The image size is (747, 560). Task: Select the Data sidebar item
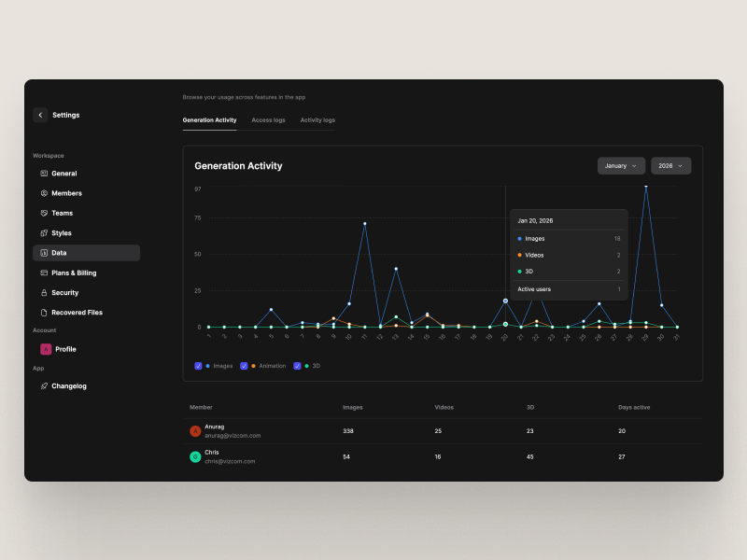point(86,253)
